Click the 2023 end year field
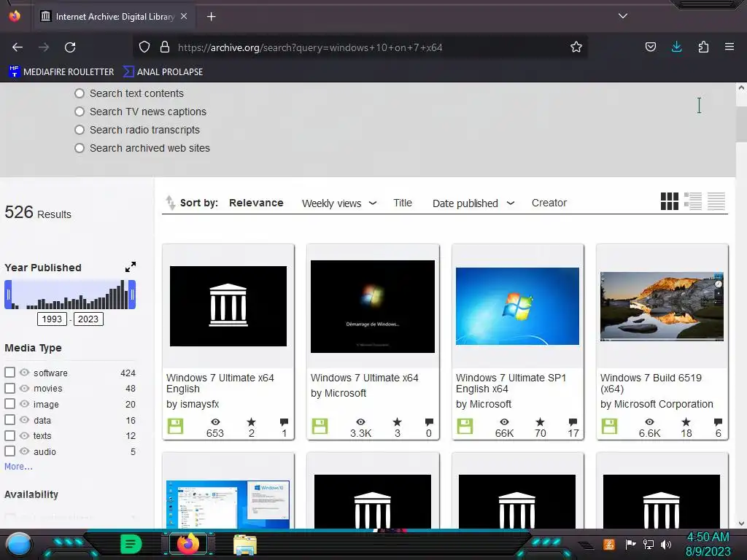The width and height of the screenshot is (747, 560). (x=88, y=319)
